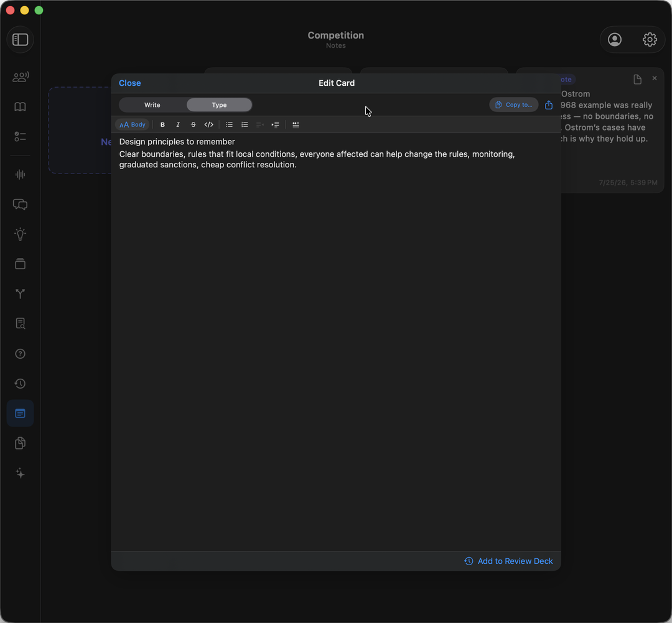Close the Edit Card dialog
The image size is (672, 623).
(x=130, y=83)
